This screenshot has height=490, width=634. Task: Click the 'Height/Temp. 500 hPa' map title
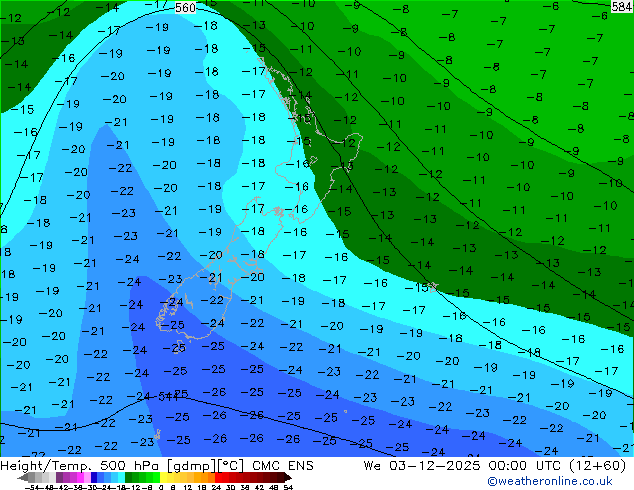click(x=81, y=466)
